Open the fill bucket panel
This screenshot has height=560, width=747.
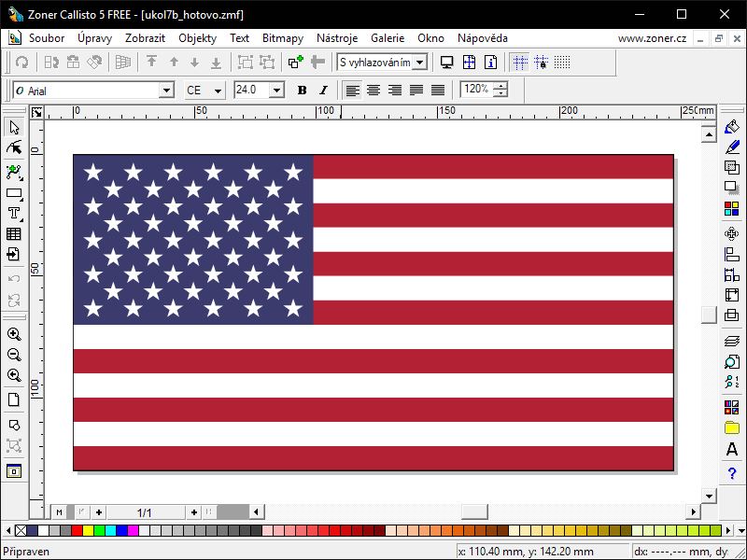coord(732,127)
